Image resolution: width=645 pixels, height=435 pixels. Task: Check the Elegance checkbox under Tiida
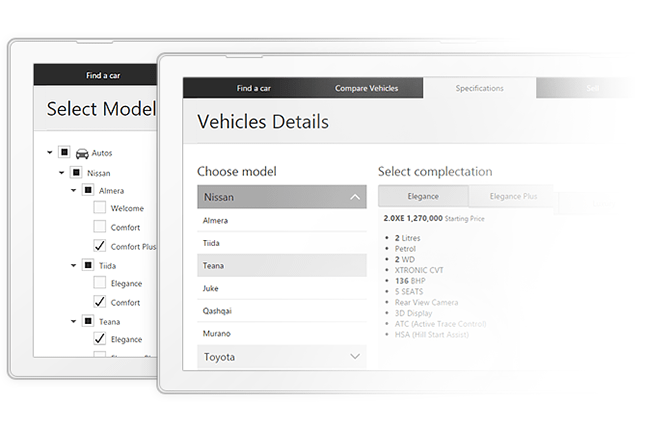point(100,283)
